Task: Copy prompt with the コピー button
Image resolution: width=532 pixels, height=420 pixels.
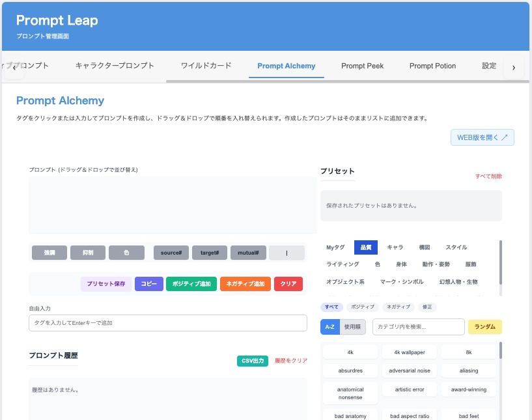Action: (x=149, y=284)
